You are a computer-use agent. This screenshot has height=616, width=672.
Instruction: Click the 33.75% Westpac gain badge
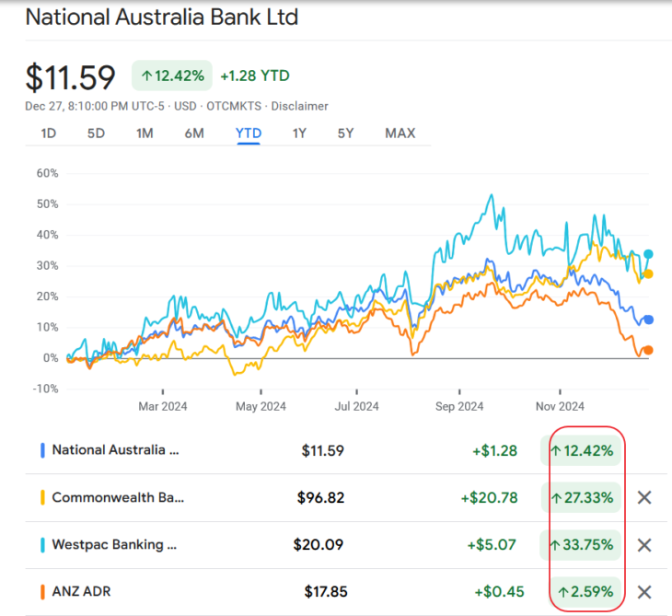[x=580, y=545]
